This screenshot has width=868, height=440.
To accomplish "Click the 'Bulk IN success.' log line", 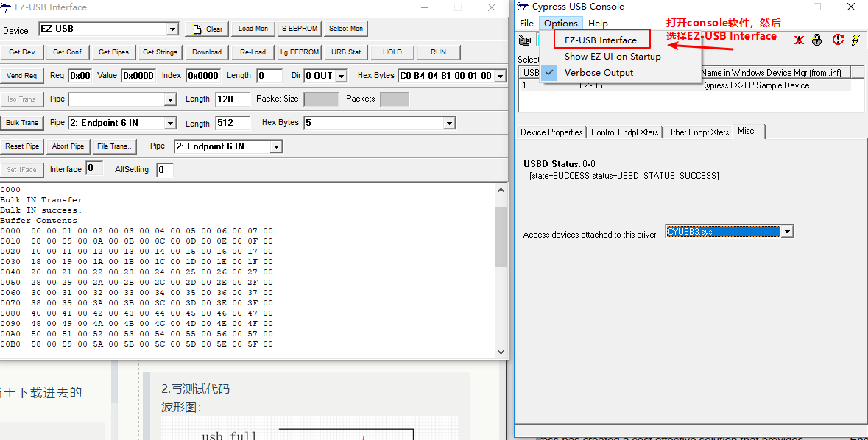I will [x=41, y=210].
